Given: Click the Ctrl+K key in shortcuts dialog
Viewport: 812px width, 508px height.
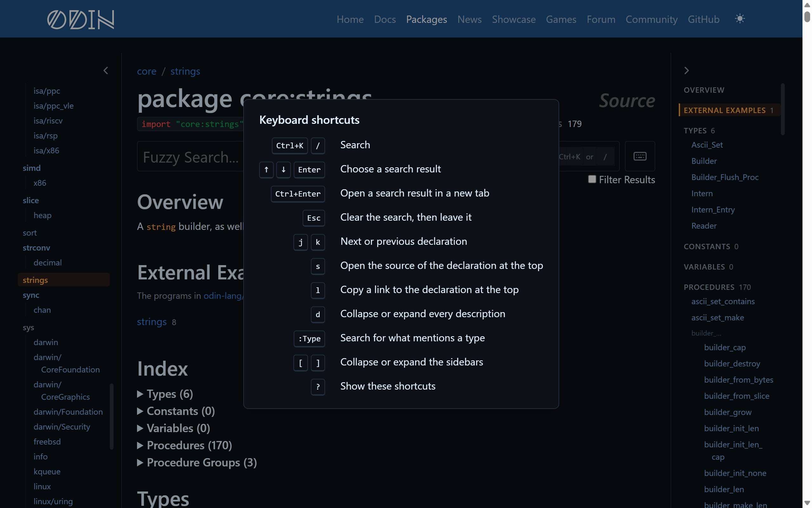Looking at the screenshot, I should pyautogui.click(x=290, y=145).
